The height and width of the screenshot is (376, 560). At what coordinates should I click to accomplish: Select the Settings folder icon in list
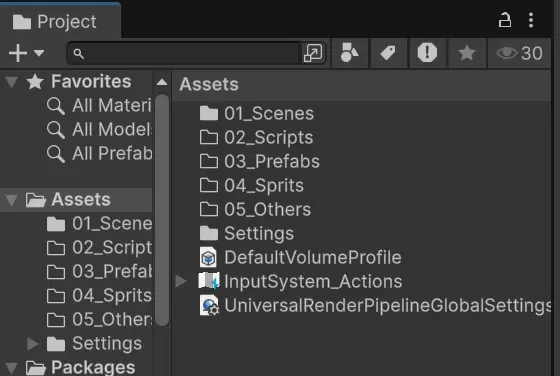click(209, 234)
